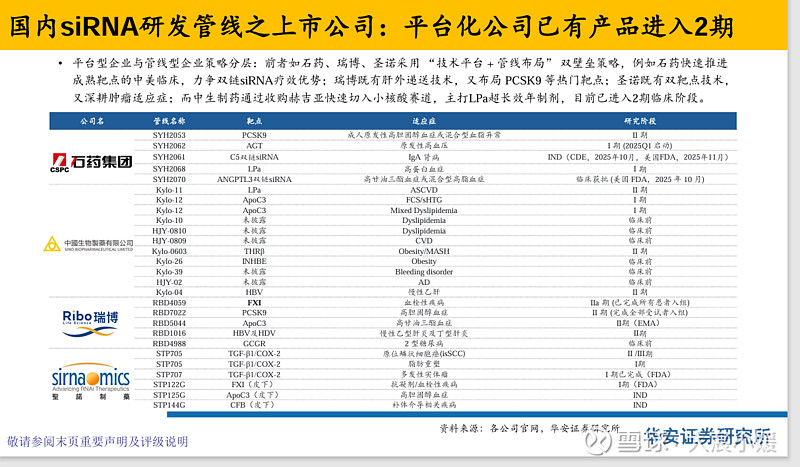The width and height of the screenshot is (800, 467).
Task: Select the Kylo-26 pipeline cell
Action: tap(169, 261)
